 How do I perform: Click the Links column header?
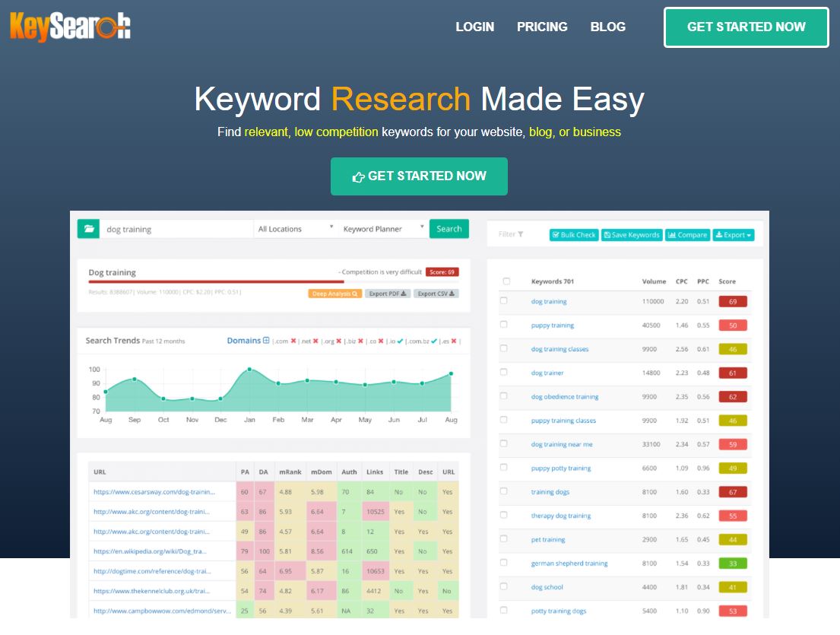click(375, 472)
